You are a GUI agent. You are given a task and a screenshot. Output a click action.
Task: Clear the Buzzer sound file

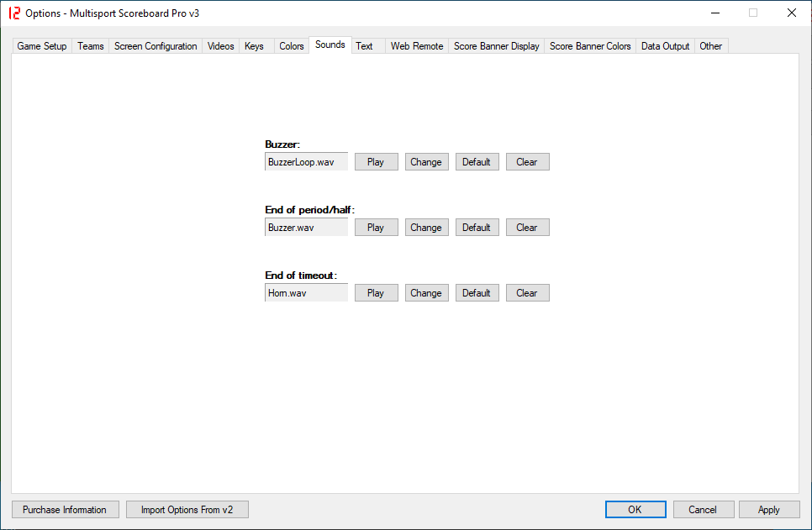(x=527, y=162)
